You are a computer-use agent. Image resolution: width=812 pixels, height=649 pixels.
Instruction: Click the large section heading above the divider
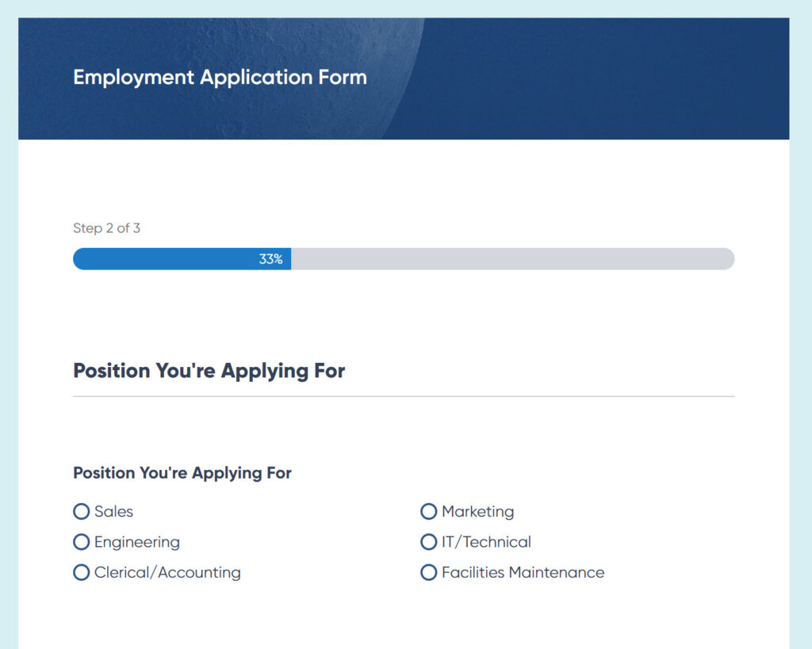(x=209, y=371)
